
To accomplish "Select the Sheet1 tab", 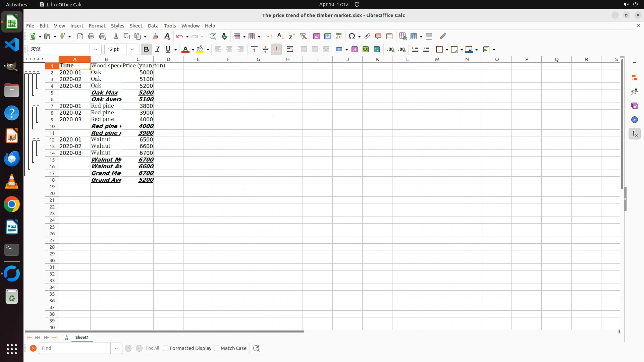I will [x=82, y=338].
